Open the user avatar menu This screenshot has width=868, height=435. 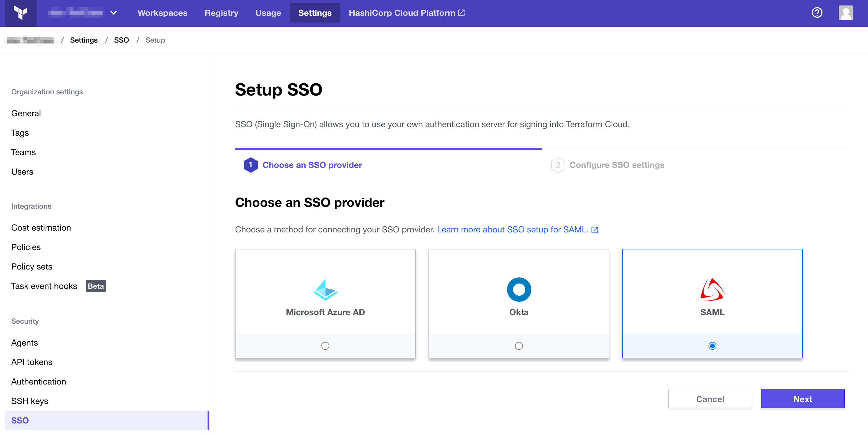[x=845, y=13]
